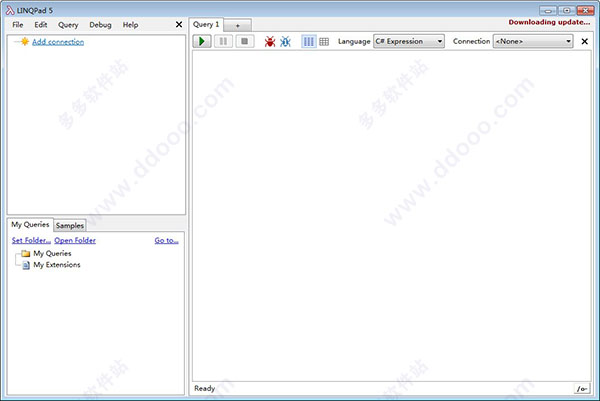Image resolution: width=600 pixels, height=401 pixels.
Task: Click the yellow star Add connection icon
Action: click(x=25, y=41)
